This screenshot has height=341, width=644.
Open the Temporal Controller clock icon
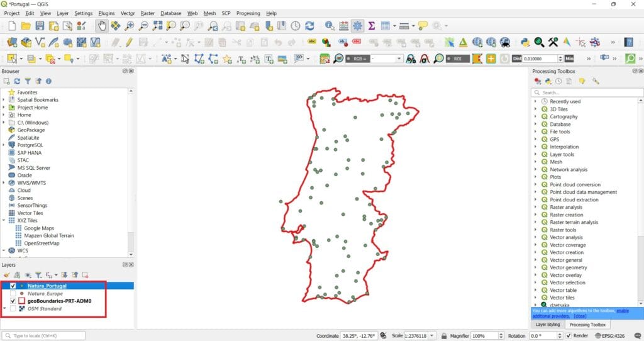click(x=296, y=26)
